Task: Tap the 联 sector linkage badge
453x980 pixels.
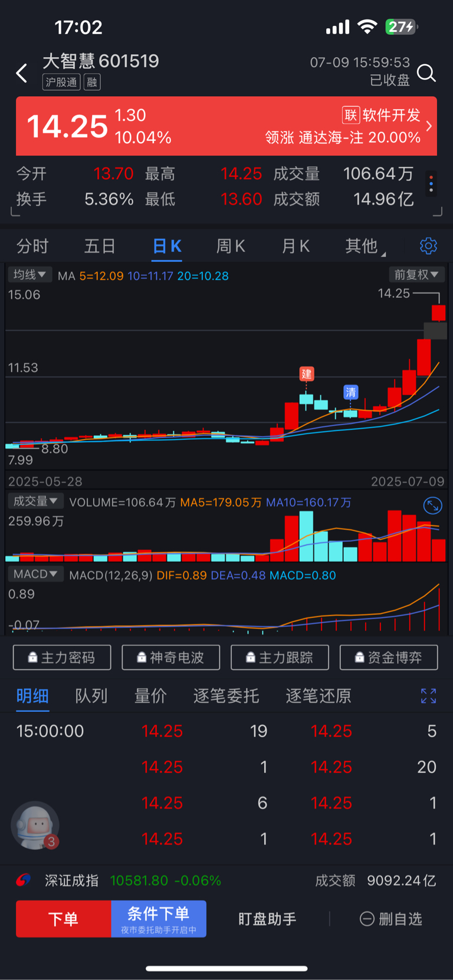Action: pyautogui.click(x=350, y=115)
